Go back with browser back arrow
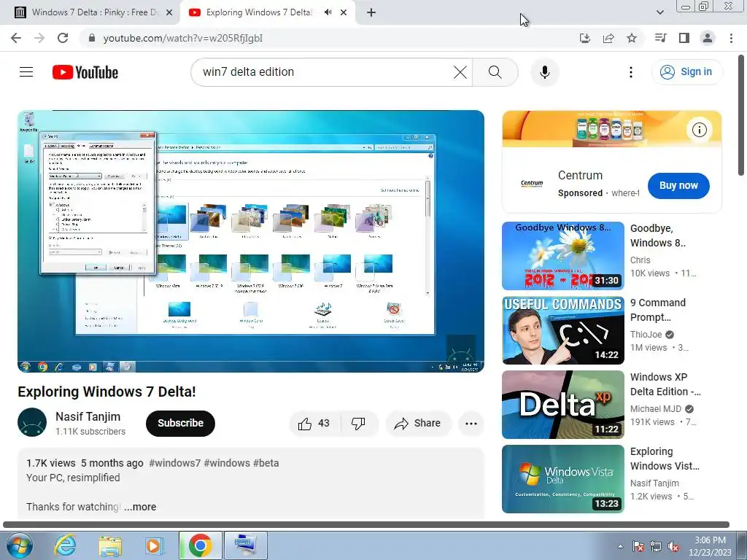 pos(16,38)
